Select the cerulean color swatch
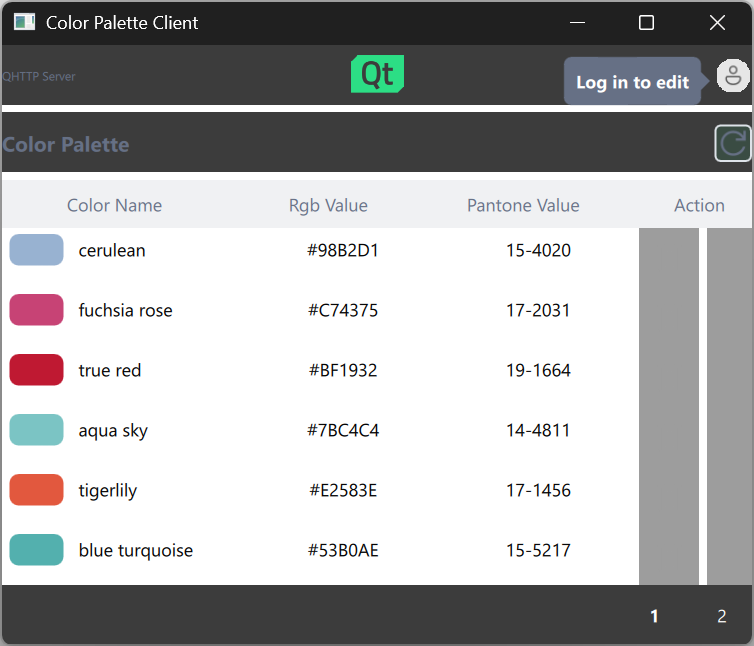The image size is (754, 646). (37, 250)
